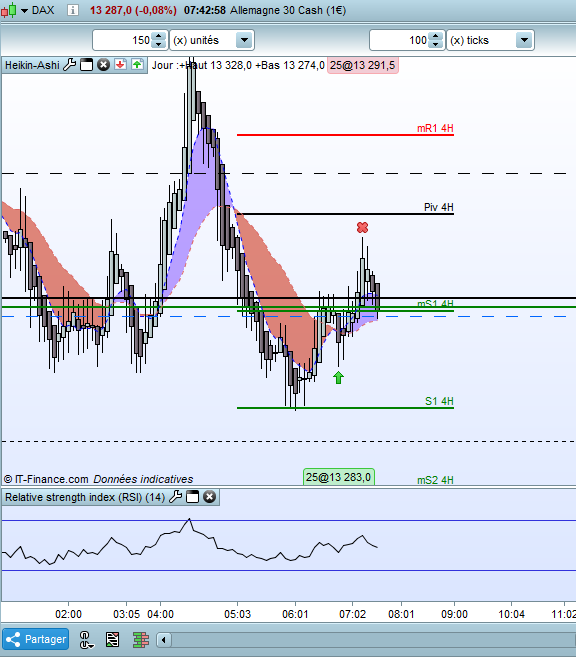Click the Piv 4H pivot label

[x=439, y=207]
